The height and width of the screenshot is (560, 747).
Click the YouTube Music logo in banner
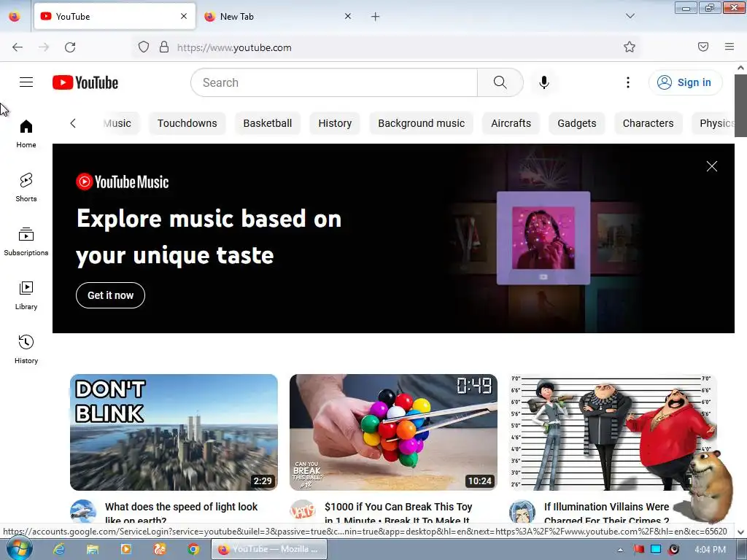click(x=123, y=182)
